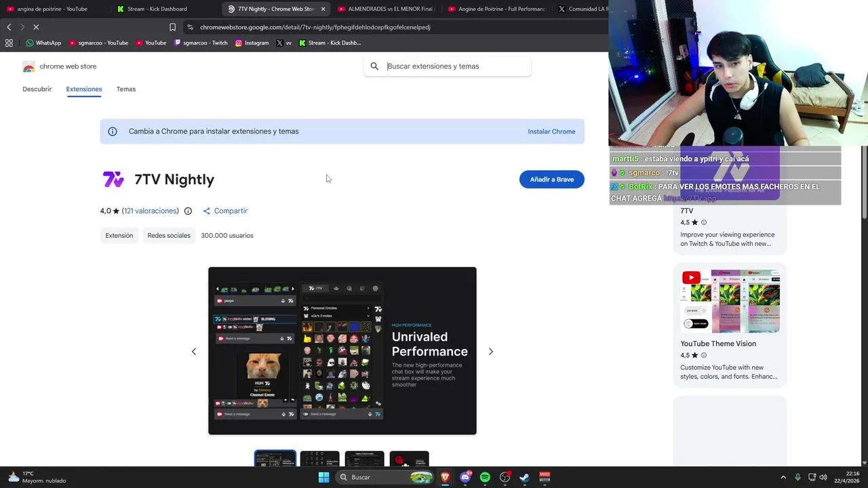Open the YouTube bookmark
The width and height of the screenshot is (868, 488).
click(x=151, y=43)
